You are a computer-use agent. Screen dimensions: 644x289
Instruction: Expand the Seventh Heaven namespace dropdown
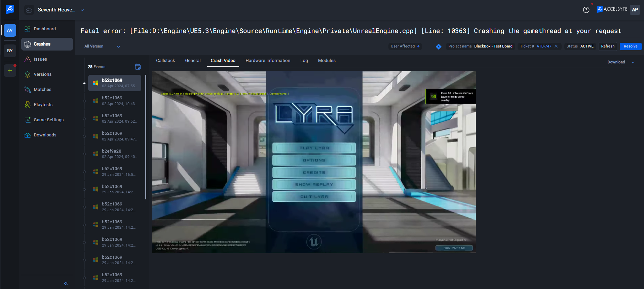82,10
